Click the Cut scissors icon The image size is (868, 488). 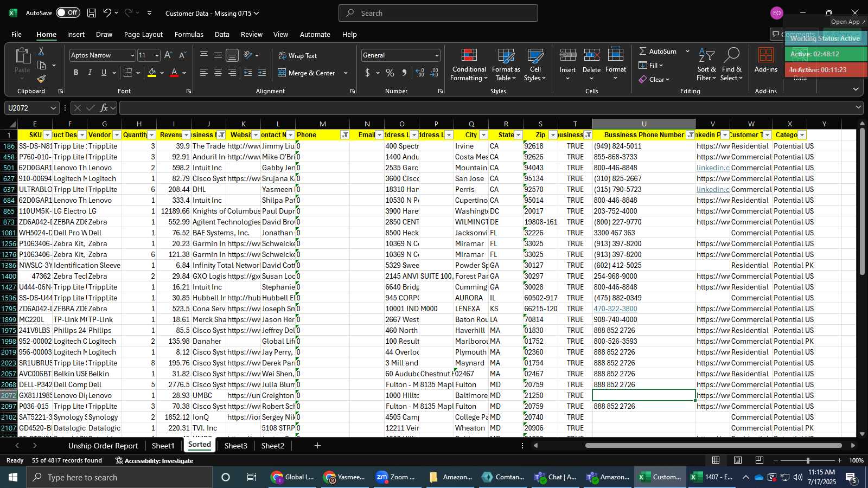click(41, 51)
